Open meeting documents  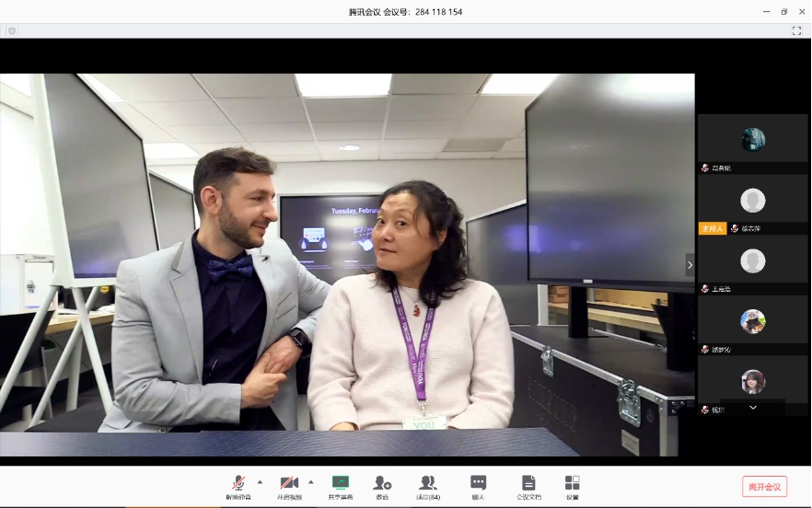pyautogui.click(x=528, y=484)
